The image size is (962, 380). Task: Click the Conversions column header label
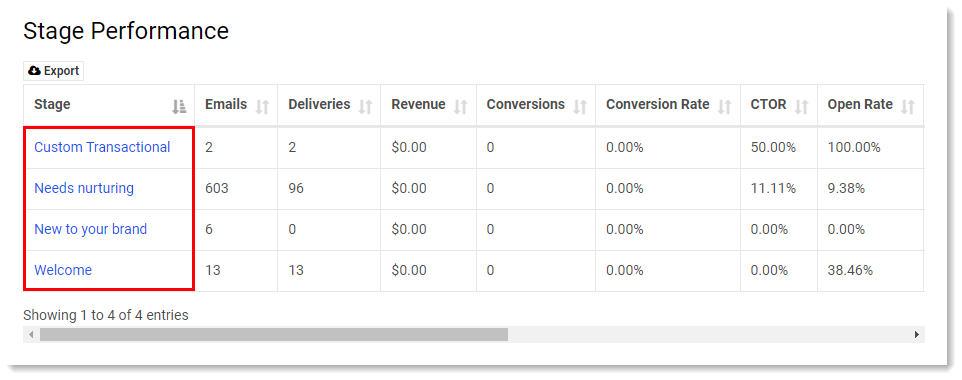coord(526,105)
